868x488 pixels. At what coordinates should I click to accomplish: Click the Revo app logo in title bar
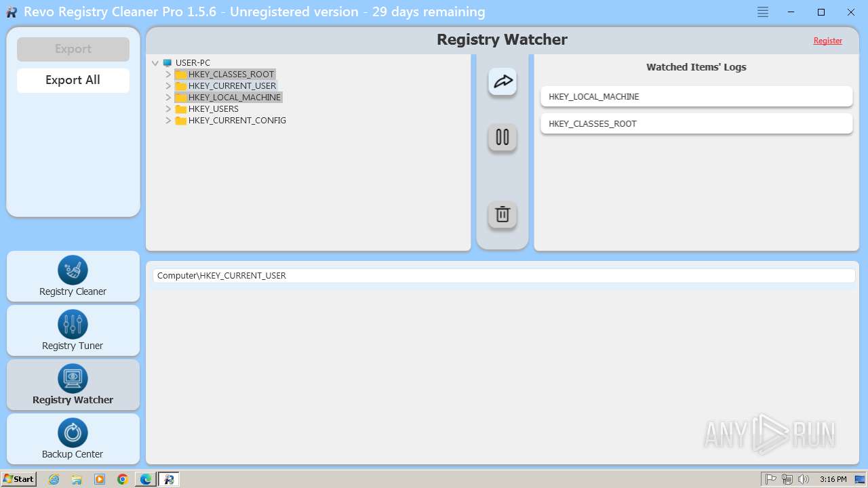12,12
